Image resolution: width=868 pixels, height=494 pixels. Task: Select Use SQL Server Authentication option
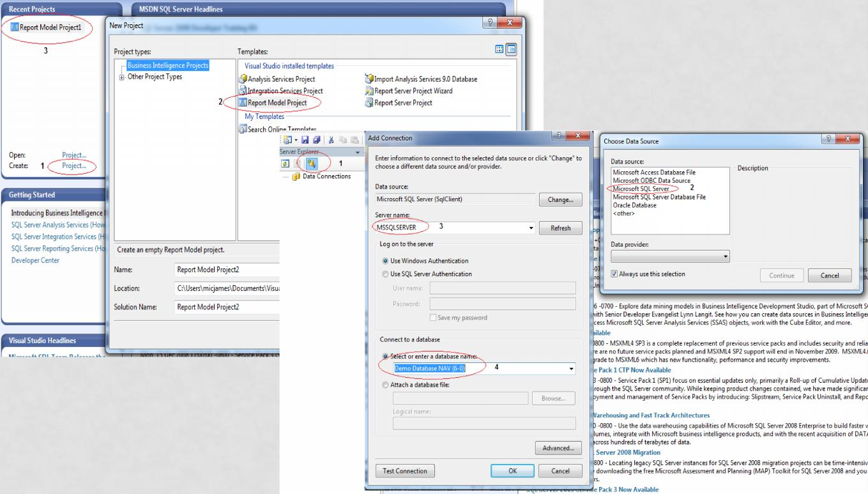click(x=385, y=274)
